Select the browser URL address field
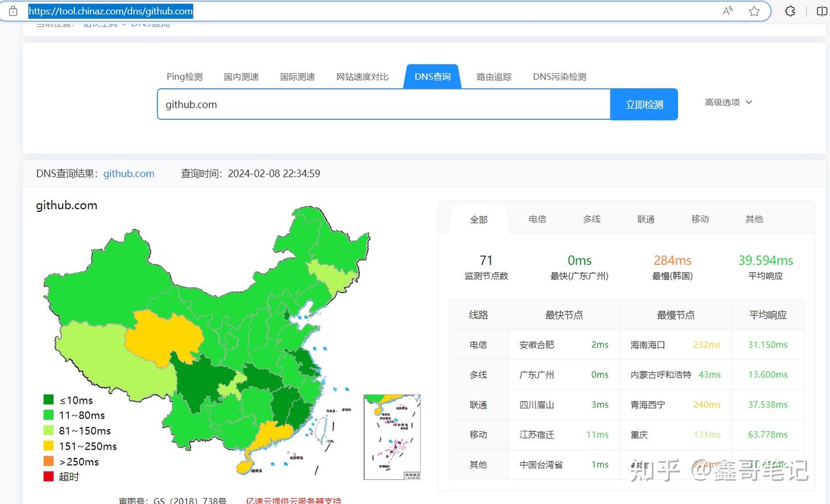830x504 pixels. click(x=369, y=11)
